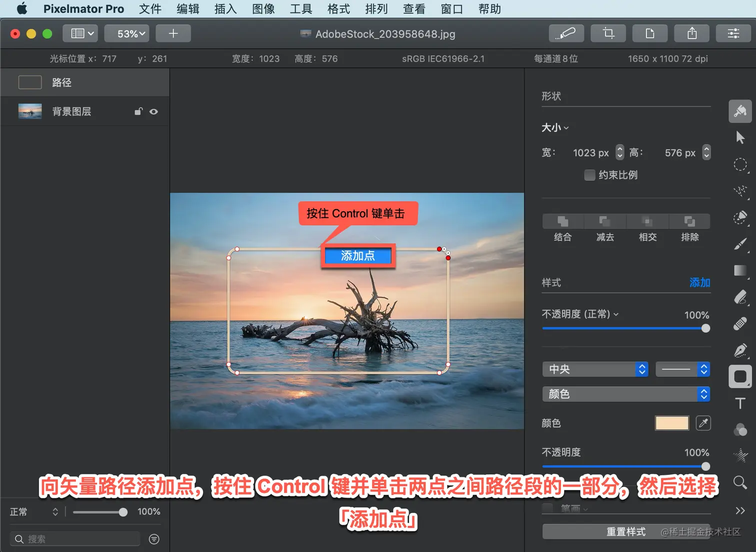Open the layer filter icon beside search

(x=154, y=539)
